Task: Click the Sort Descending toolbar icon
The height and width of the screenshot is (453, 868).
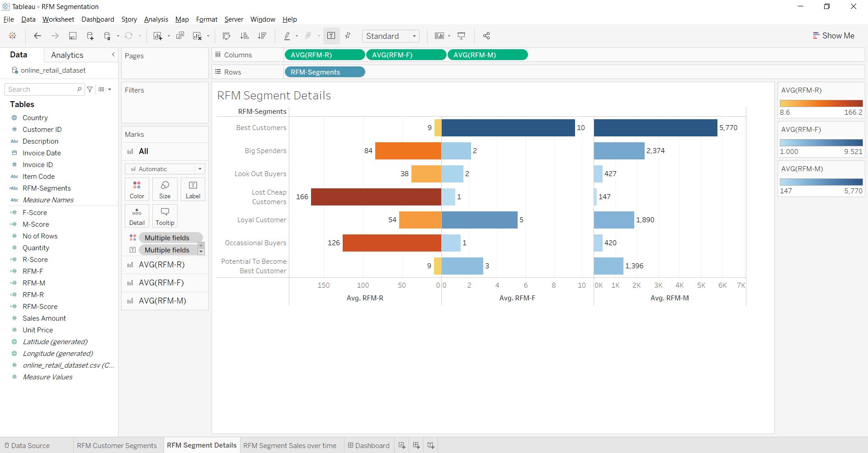Action: click(262, 36)
